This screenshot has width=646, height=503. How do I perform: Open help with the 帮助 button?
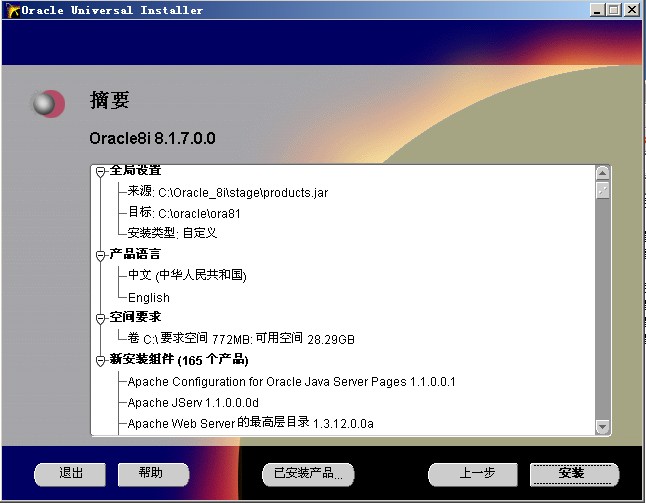153,474
